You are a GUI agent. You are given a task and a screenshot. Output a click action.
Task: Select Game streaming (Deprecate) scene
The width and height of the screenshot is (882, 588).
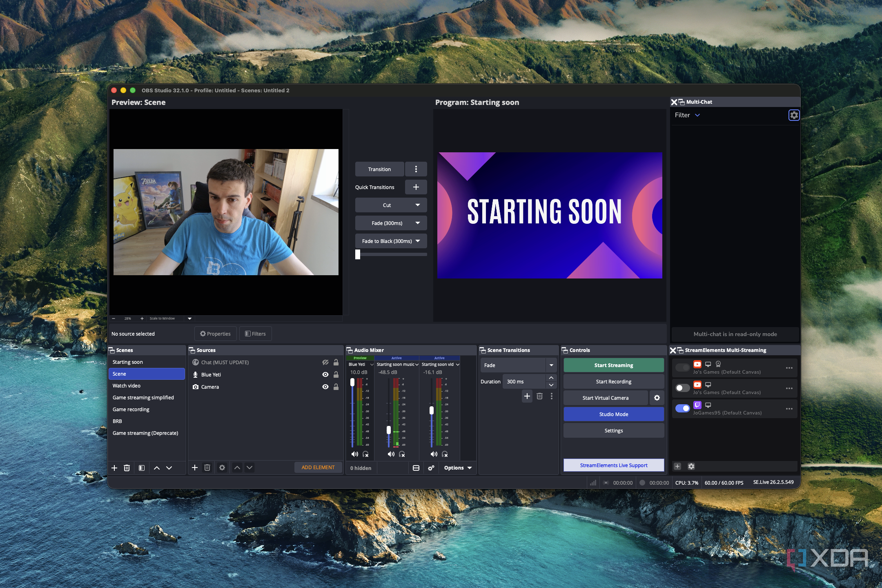[147, 433]
